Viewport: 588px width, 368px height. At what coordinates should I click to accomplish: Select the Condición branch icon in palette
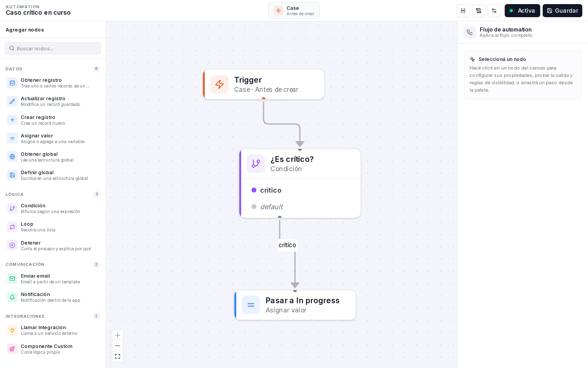click(12, 209)
